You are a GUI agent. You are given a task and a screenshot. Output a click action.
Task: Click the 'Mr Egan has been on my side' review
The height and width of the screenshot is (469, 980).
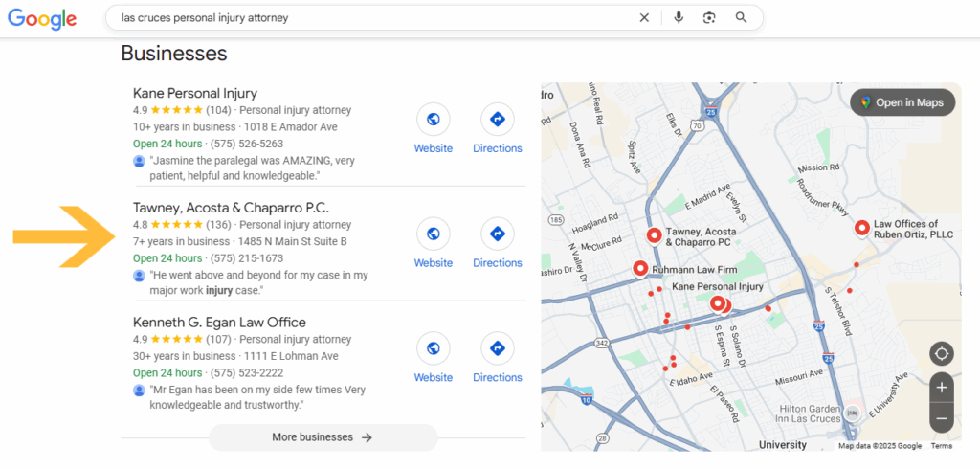(x=257, y=397)
